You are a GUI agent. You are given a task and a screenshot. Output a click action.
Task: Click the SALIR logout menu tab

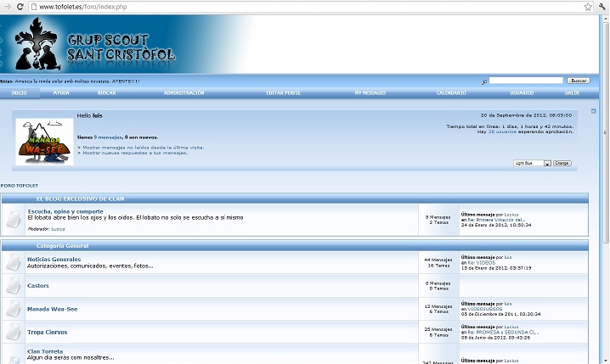tap(572, 93)
